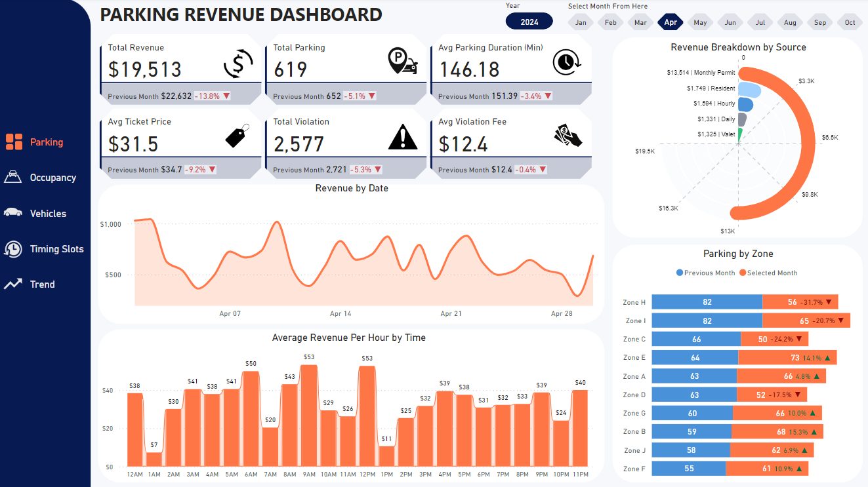
Task: Click the Occupancy parking-lot car icon
Action: [x=13, y=177]
